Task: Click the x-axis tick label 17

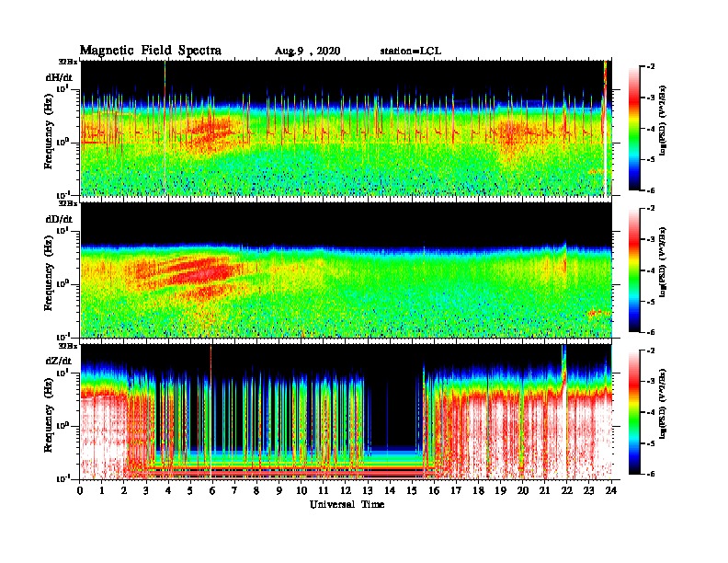Action: (x=457, y=490)
